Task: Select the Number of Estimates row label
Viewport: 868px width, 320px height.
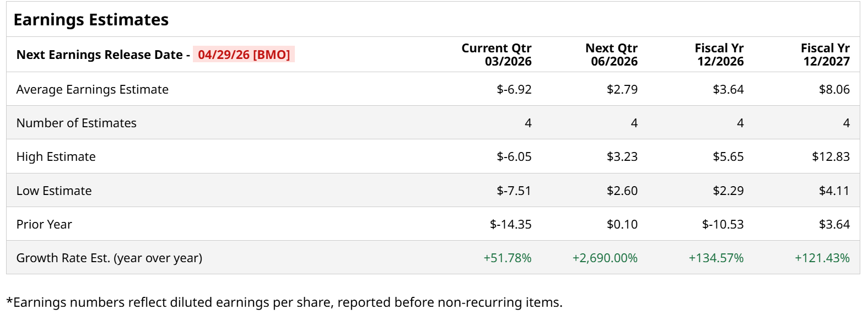Action: 77,123
